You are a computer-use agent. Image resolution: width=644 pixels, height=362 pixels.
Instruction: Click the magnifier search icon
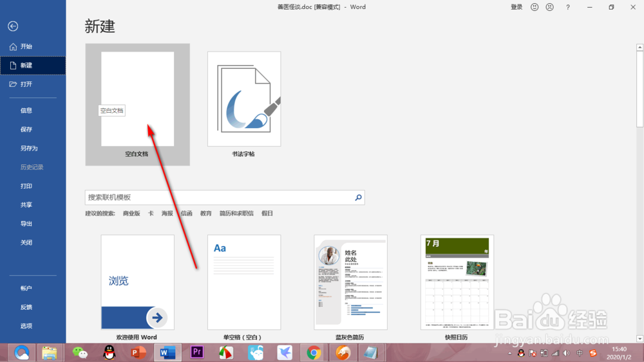tap(358, 198)
